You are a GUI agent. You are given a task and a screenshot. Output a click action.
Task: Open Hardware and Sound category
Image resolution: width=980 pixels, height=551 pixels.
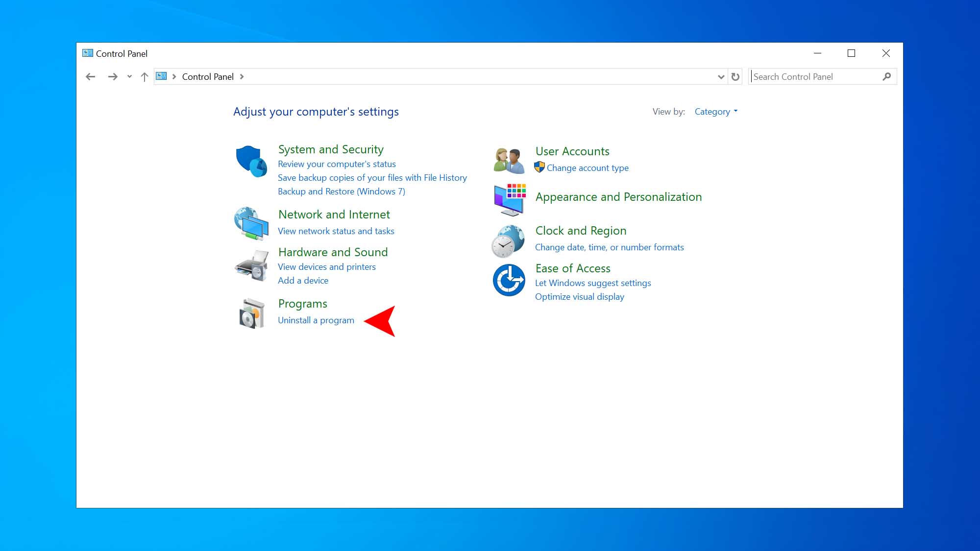pyautogui.click(x=333, y=252)
